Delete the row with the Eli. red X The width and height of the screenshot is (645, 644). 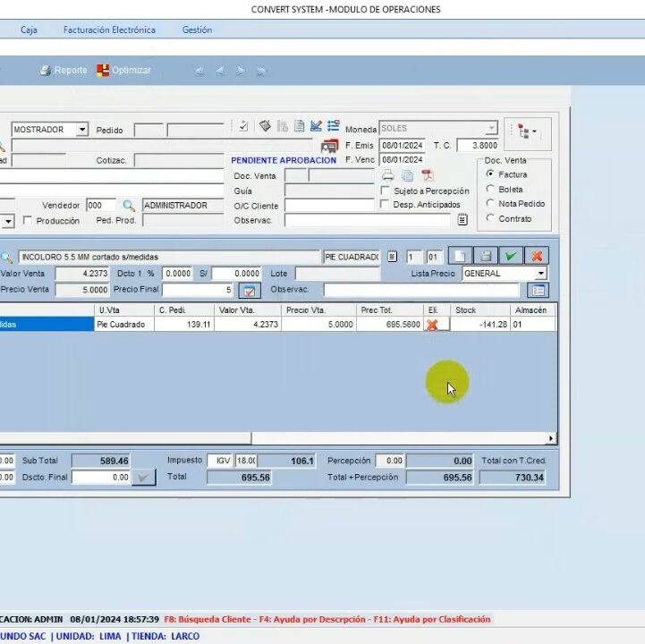tap(433, 325)
